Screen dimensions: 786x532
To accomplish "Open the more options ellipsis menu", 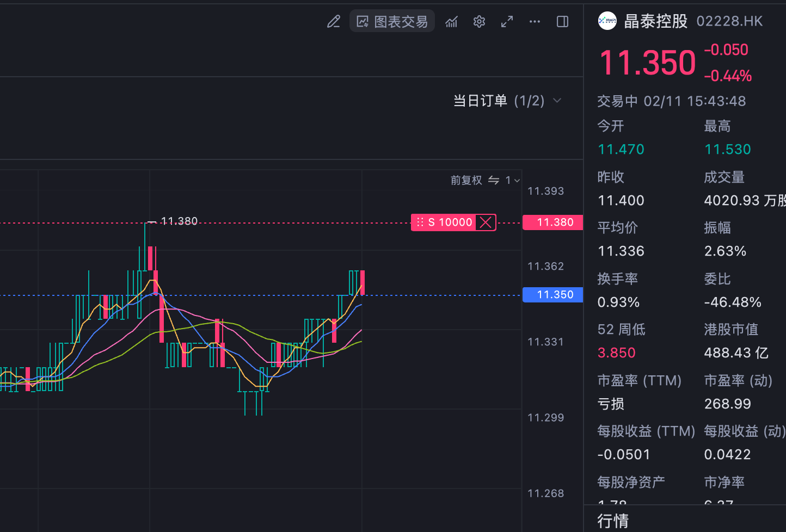I will 535,22.
